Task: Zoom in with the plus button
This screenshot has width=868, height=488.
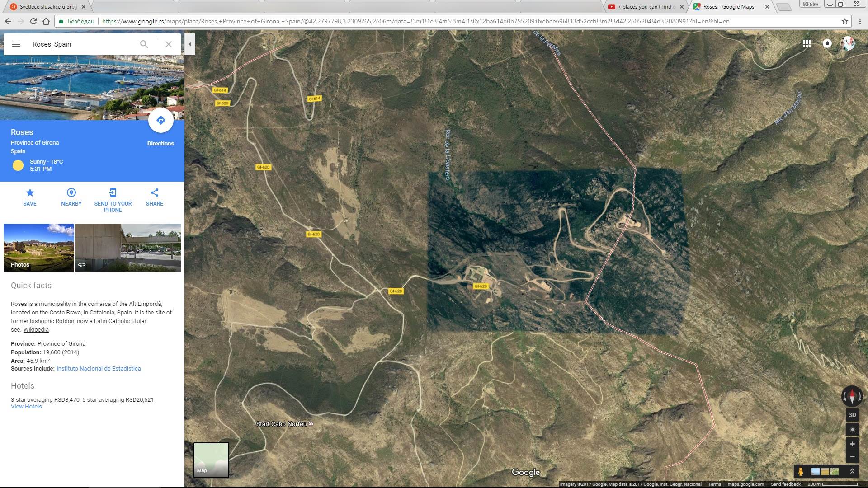Action: click(852, 444)
